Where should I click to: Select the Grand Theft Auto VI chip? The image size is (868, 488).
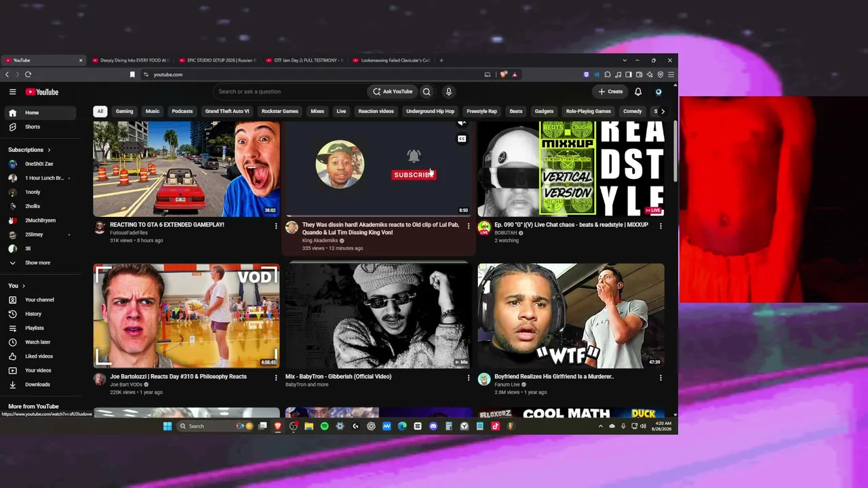pyautogui.click(x=227, y=111)
